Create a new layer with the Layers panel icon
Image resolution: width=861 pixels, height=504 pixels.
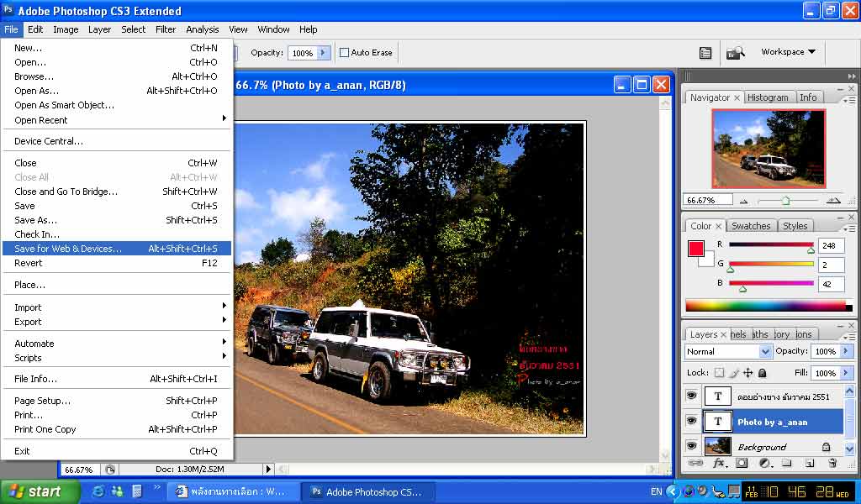tap(809, 463)
